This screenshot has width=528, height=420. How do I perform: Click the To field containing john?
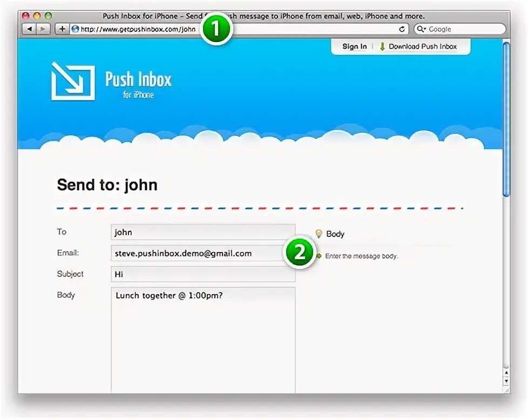[x=203, y=232]
